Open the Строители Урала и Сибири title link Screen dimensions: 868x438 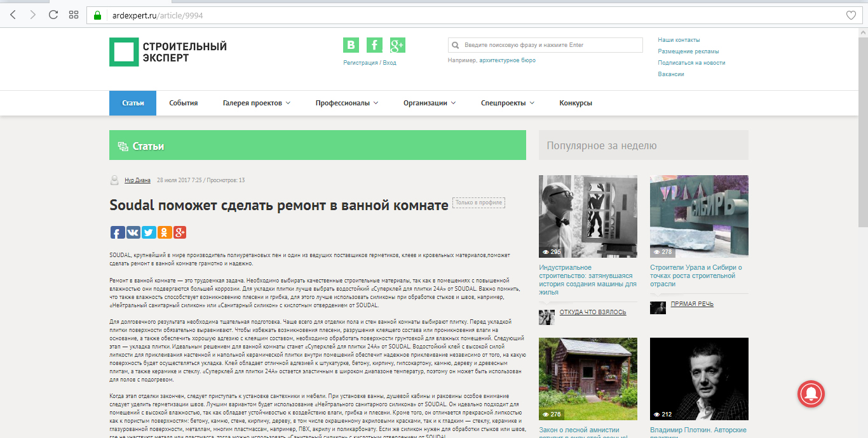(x=696, y=276)
